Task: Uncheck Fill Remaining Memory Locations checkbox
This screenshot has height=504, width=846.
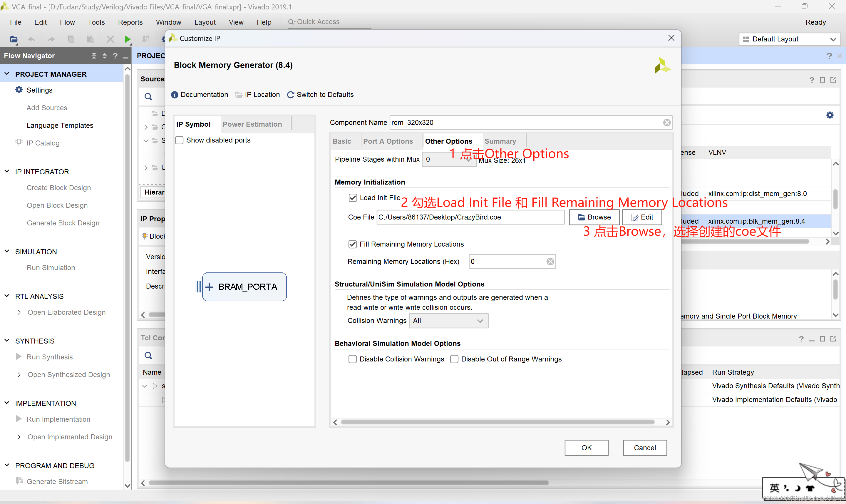Action: coord(352,244)
